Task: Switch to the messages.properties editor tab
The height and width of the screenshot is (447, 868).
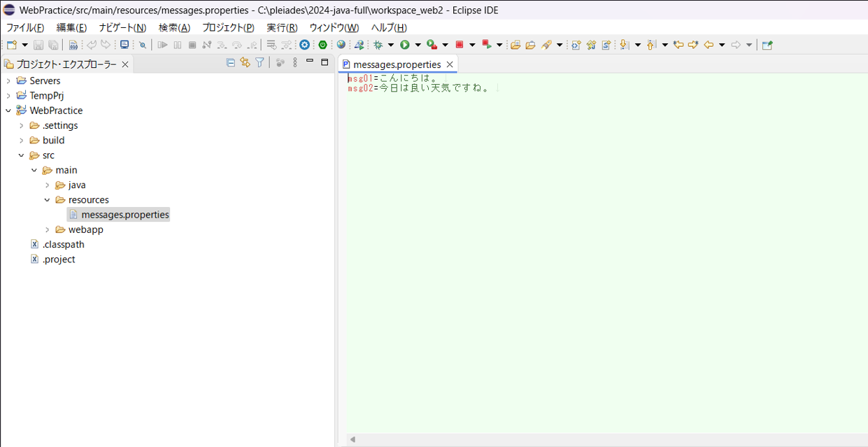Action: click(x=399, y=64)
